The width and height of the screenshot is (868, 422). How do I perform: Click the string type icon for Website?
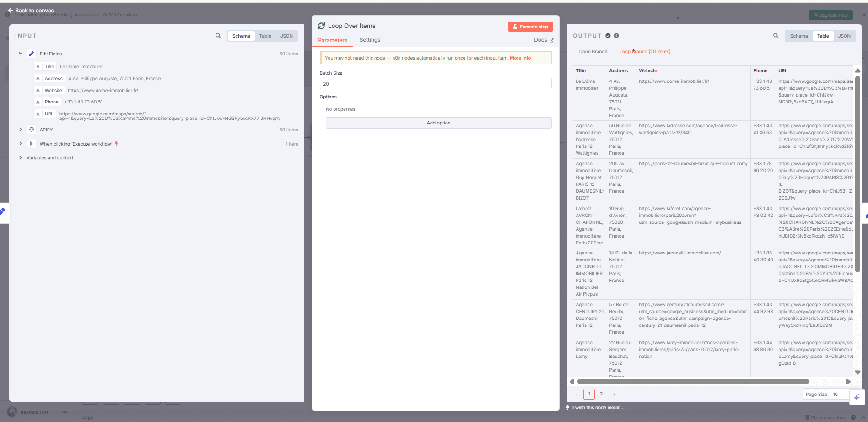pyautogui.click(x=38, y=90)
